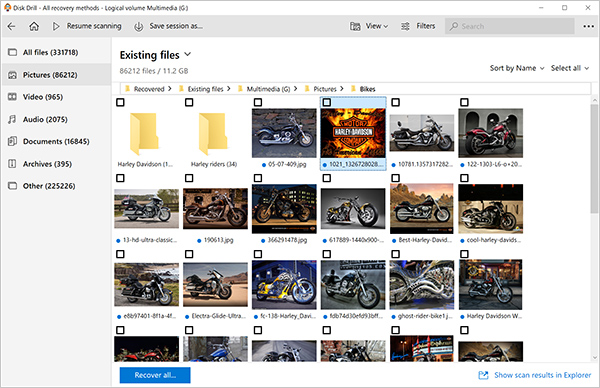Image resolution: width=600 pixels, height=388 pixels.
Task: Open the three-dot more options menu
Action: [x=588, y=26]
